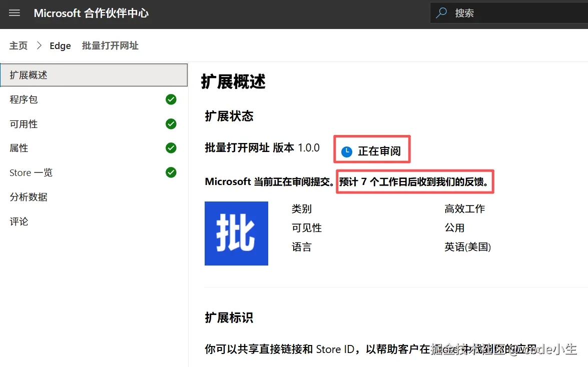Image resolution: width=588 pixels, height=367 pixels.
Task: Click 批量打开网址 版本 1.0.0 text
Action: tap(262, 147)
